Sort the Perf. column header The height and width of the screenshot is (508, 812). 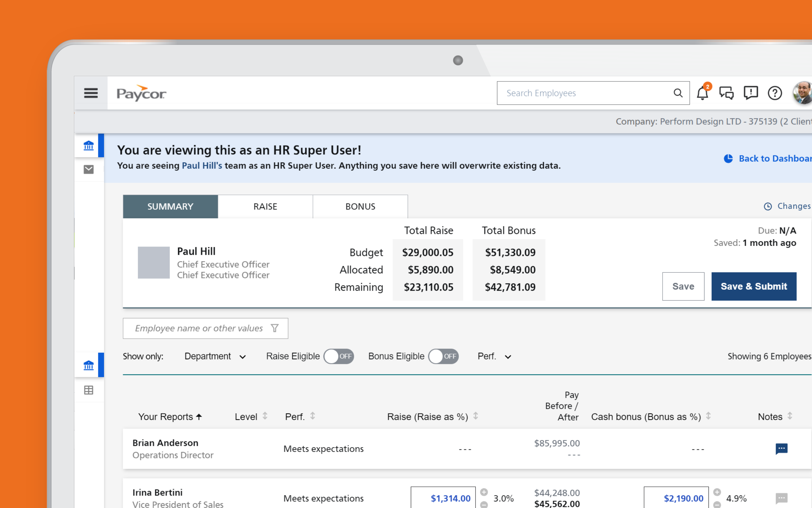tap(313, 416)
